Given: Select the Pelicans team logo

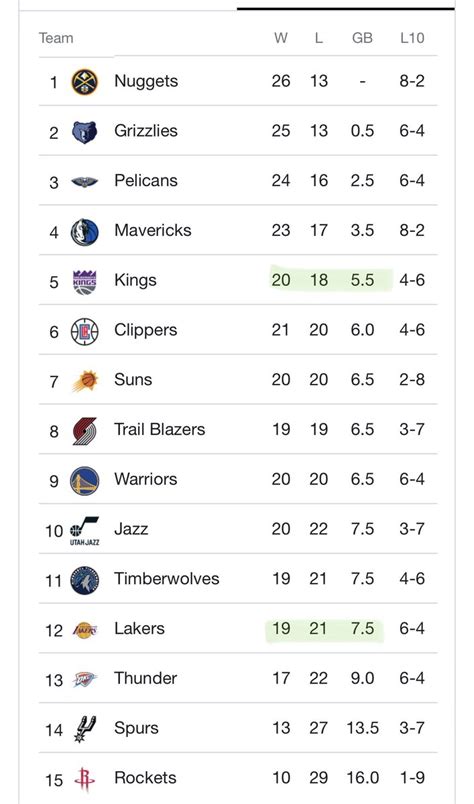Looking at the screenshot, I should (x=85, y=182).
